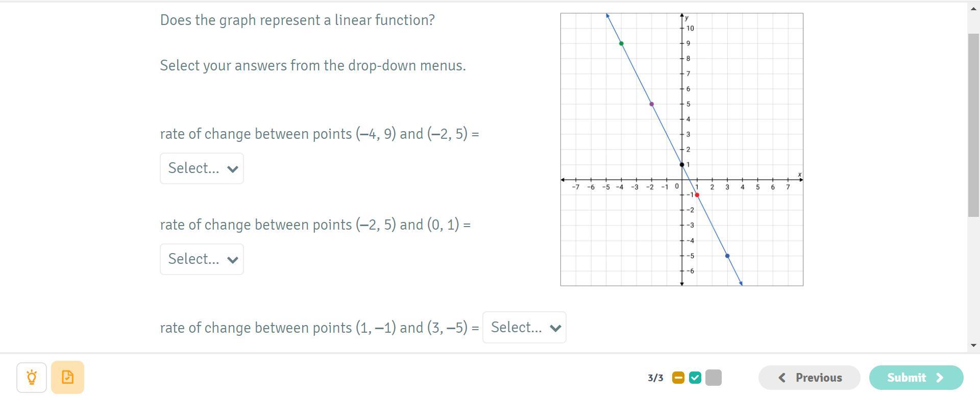Open the orange notes document icon
The height and width of the screenshot is (397, 980).
[67, 378]
